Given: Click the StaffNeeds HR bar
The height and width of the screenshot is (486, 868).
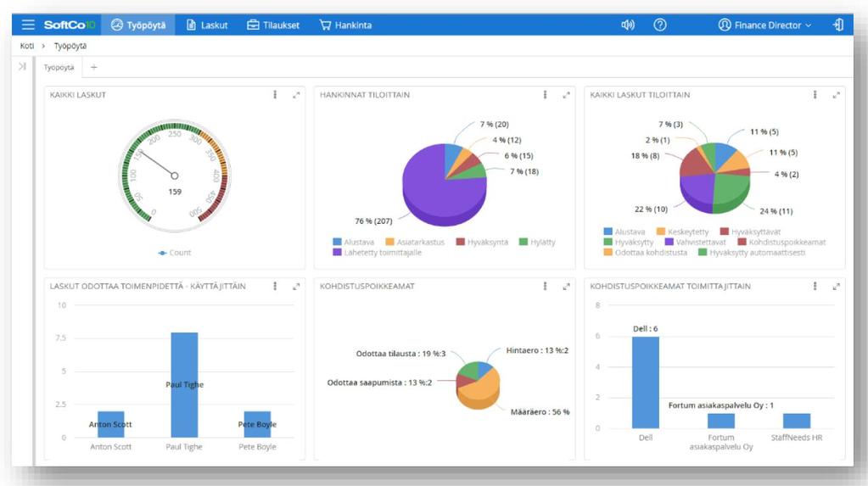Looking at the screenshot, I should (x=797, y=421).
